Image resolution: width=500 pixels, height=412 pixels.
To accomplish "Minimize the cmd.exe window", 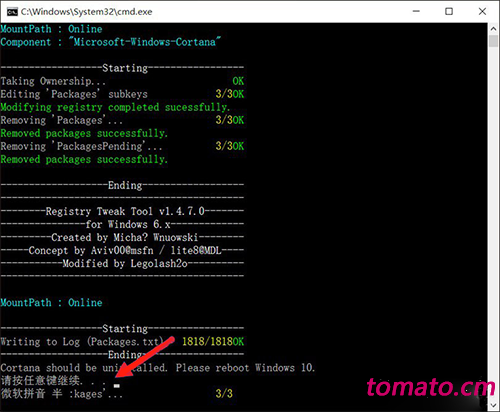I will (x=416, y=11).
